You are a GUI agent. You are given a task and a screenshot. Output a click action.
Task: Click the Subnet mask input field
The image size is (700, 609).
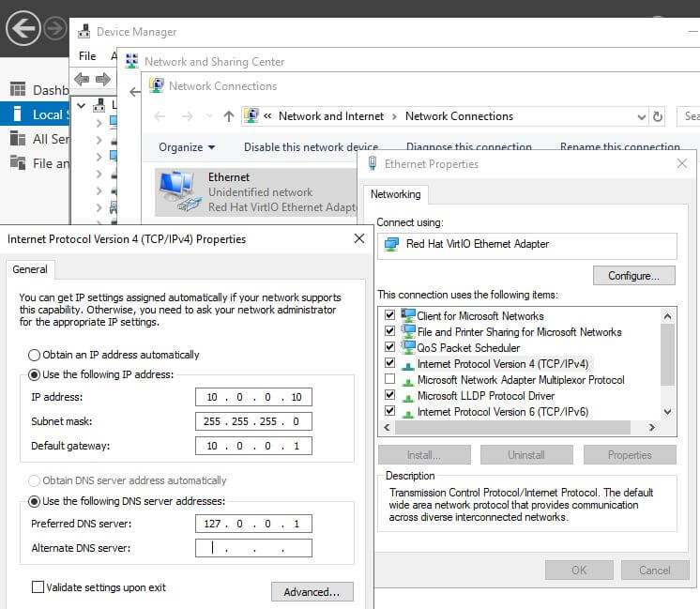click(253, 421)
